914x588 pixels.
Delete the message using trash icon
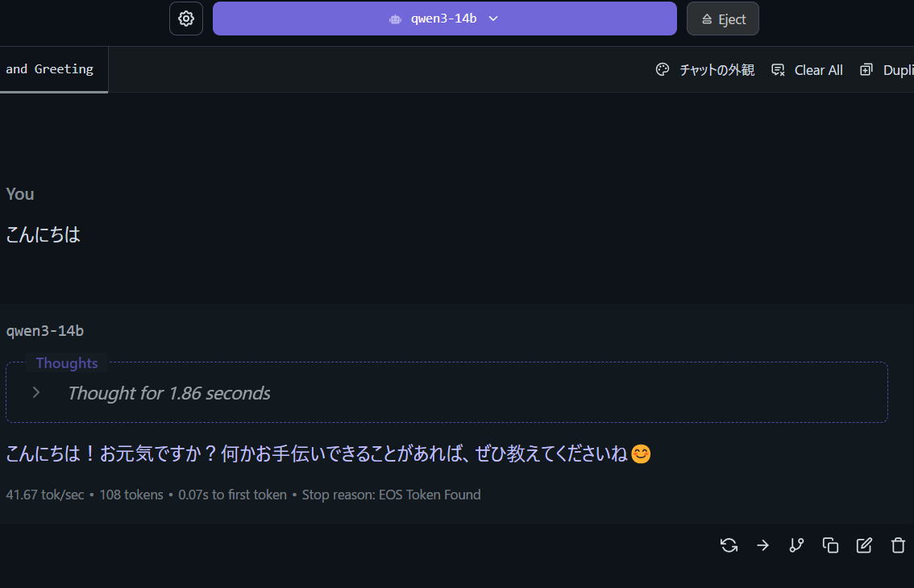click(898, 545)
